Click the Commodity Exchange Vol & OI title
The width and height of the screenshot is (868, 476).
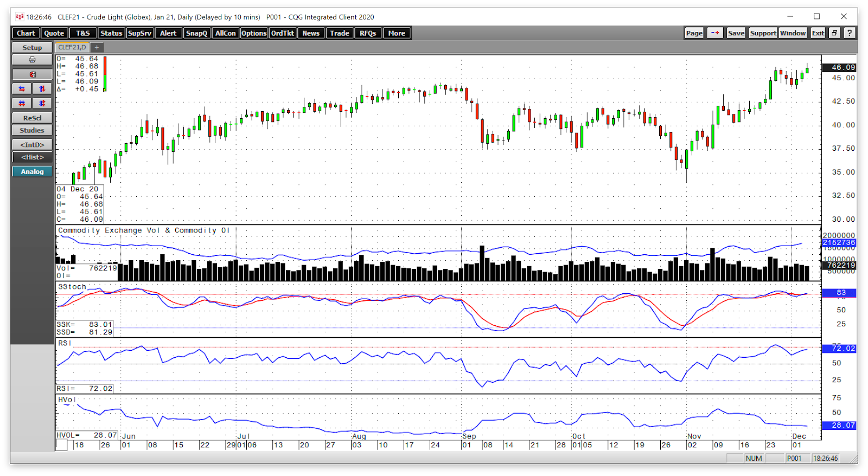tap(144, 230)
